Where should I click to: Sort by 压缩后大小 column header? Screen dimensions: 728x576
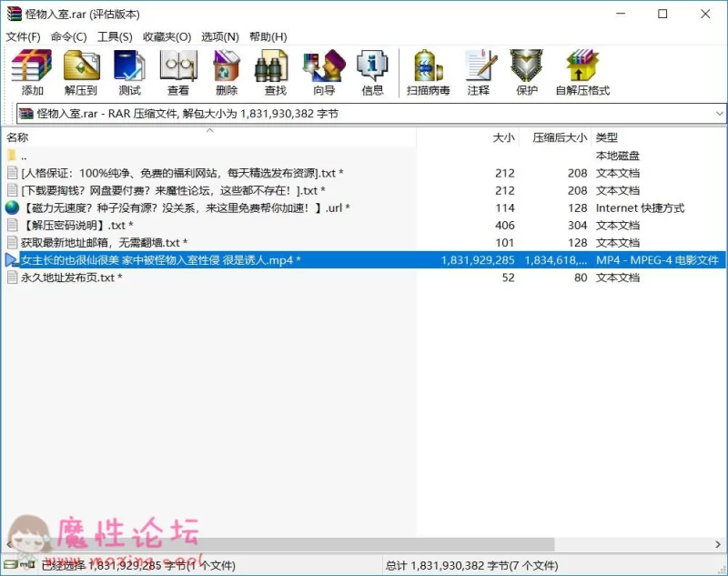[x=555, y=137]
